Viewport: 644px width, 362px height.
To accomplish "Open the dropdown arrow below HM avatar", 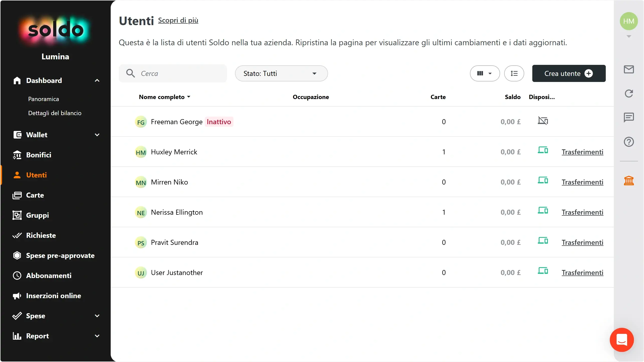I will tap(629, 36).
